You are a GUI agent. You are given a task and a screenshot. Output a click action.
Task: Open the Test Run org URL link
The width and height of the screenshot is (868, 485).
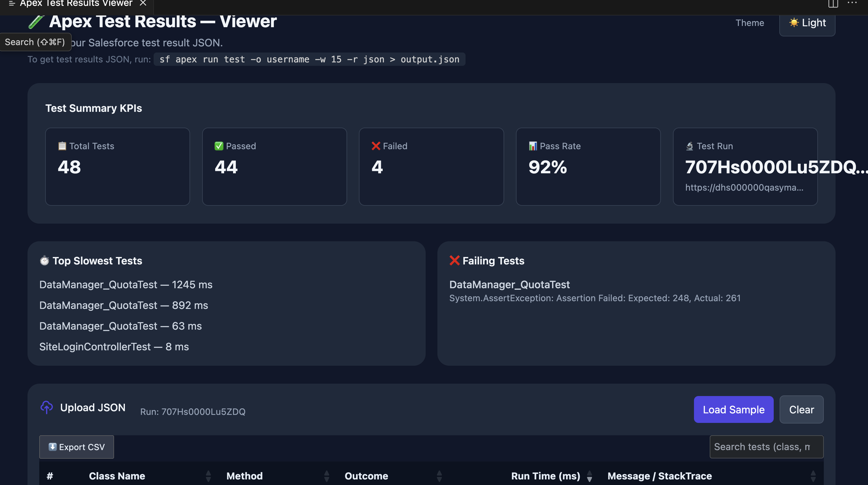click(744, 187)
